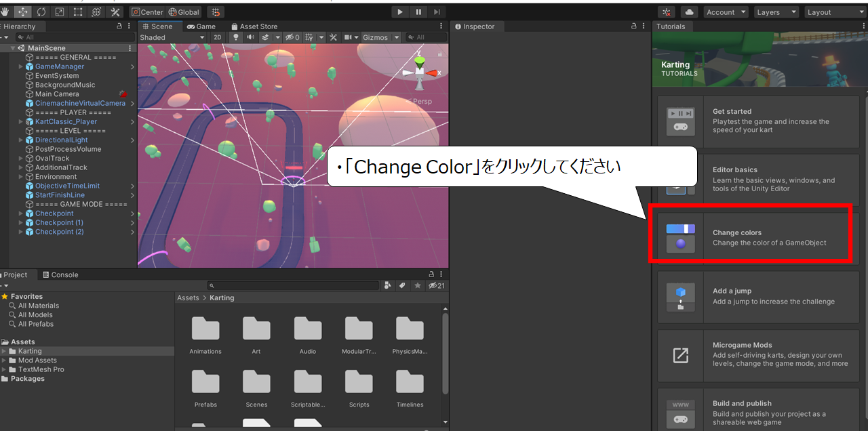The height and width of the screenshot is (431, 868).
Task: Select the Rect tool
Action: pos(78,12)
